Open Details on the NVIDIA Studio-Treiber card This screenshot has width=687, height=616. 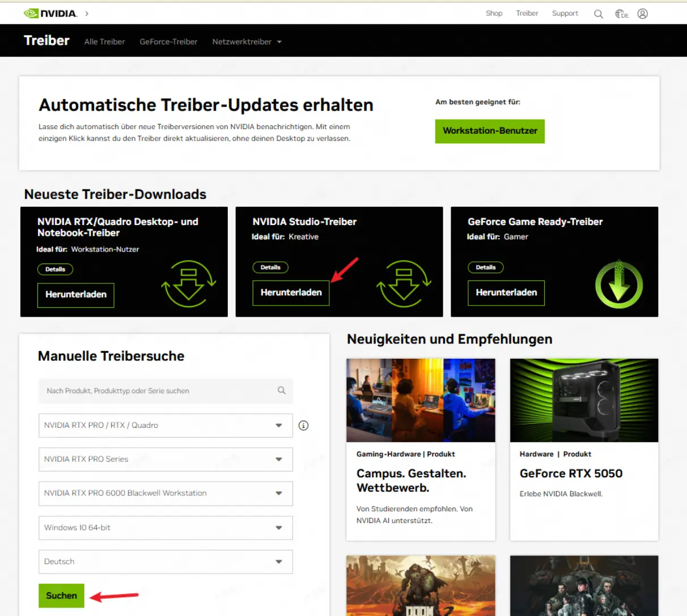tap(270, 267)
